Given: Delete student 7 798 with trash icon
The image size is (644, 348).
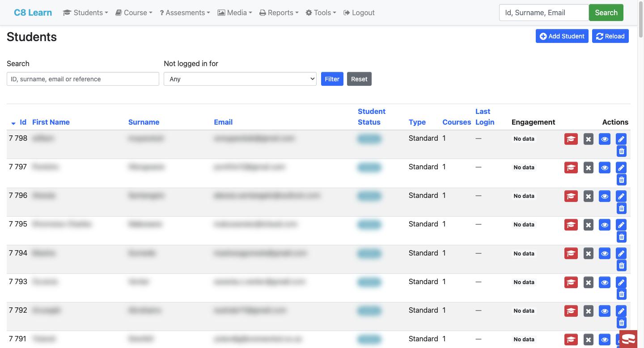Looking at the screenshot, I should (621, 151).
